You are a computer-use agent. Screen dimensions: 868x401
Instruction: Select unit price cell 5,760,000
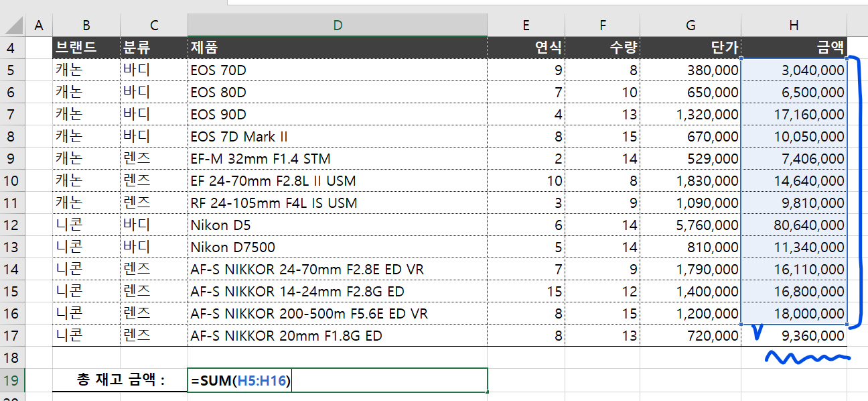pyautogui.click(x=691, y=225)
